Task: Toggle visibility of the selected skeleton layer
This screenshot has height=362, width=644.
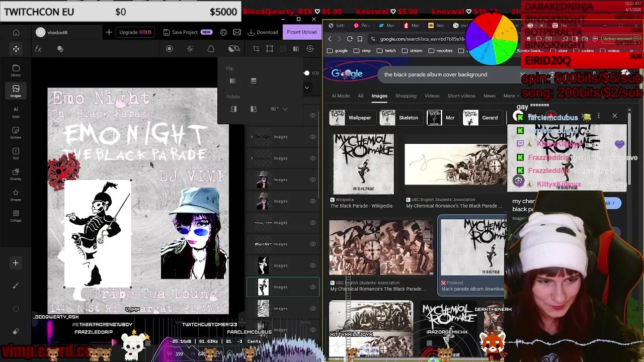Action: pyautogui.click(x=313, y=287)
